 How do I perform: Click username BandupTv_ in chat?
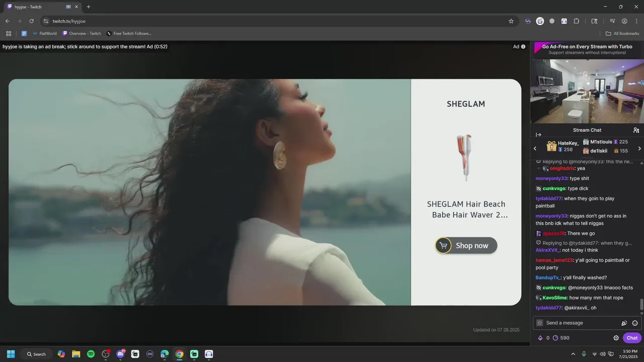point(548,278)
